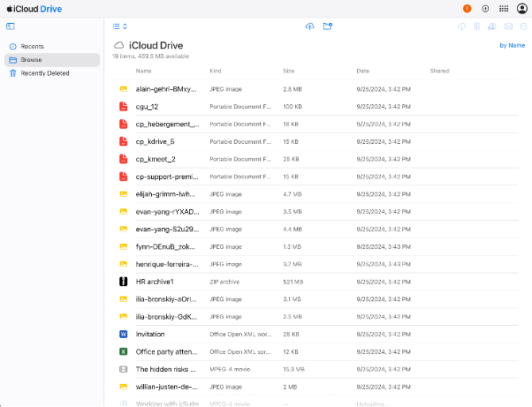Screen dimensions: 532x407
Task: Click the MPEG-4 movie kind of hidden risks
Action: pyautogui.click(x=230, y=370)
